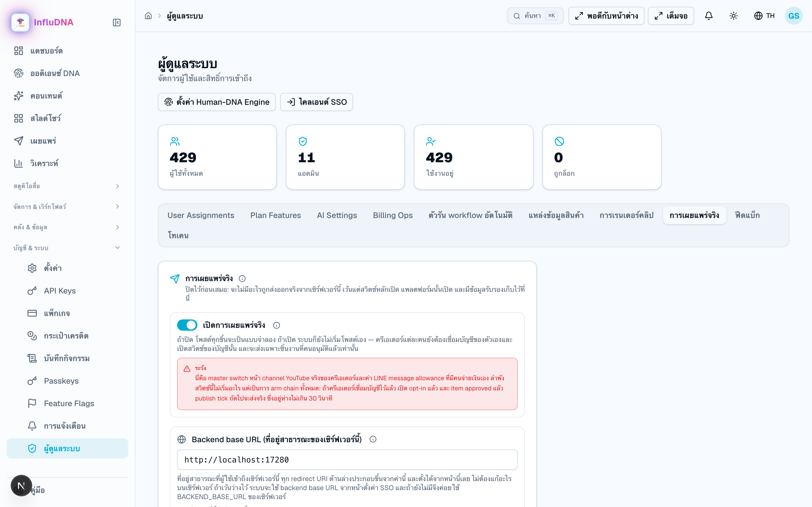Collapse the บัญชี & ระบบ section
The image size is (812, 507).
(x=67, y=248)
